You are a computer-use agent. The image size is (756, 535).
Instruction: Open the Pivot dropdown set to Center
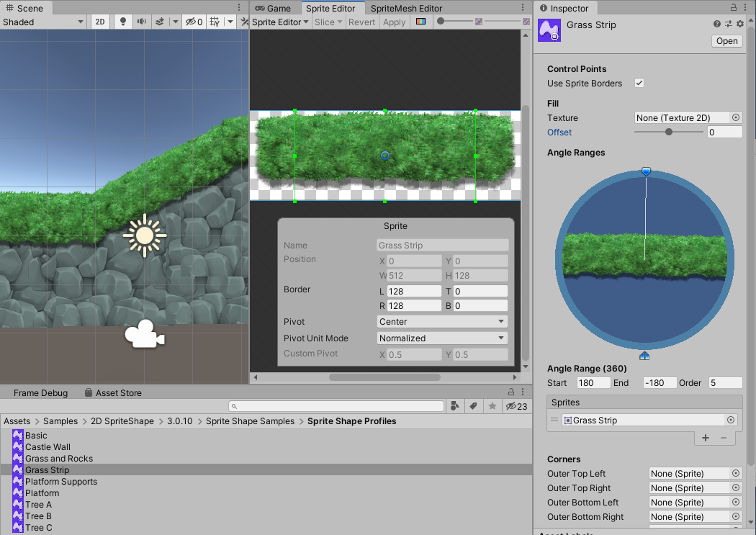442,322
